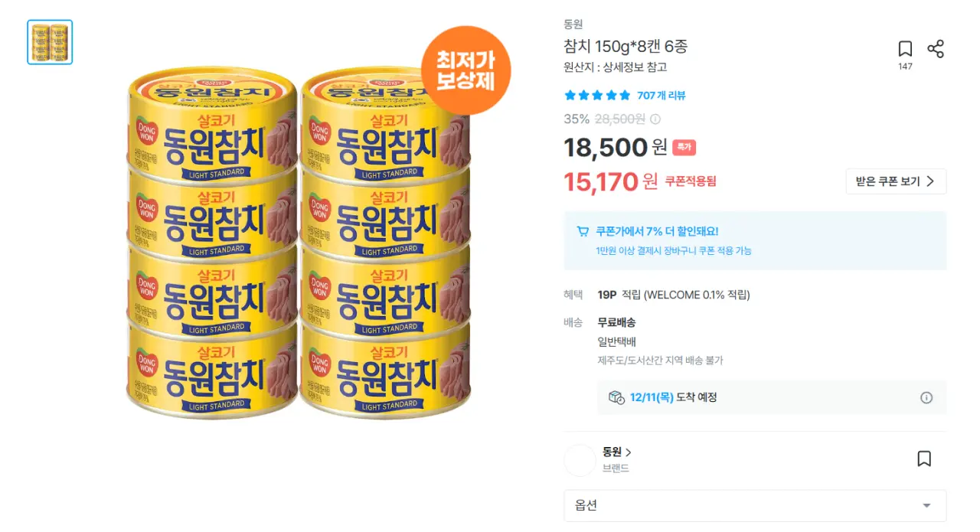The width and height of the screenshot is (980, 532).
Task: Click the 동원 brand circle logo
Action: click(580, 459)
